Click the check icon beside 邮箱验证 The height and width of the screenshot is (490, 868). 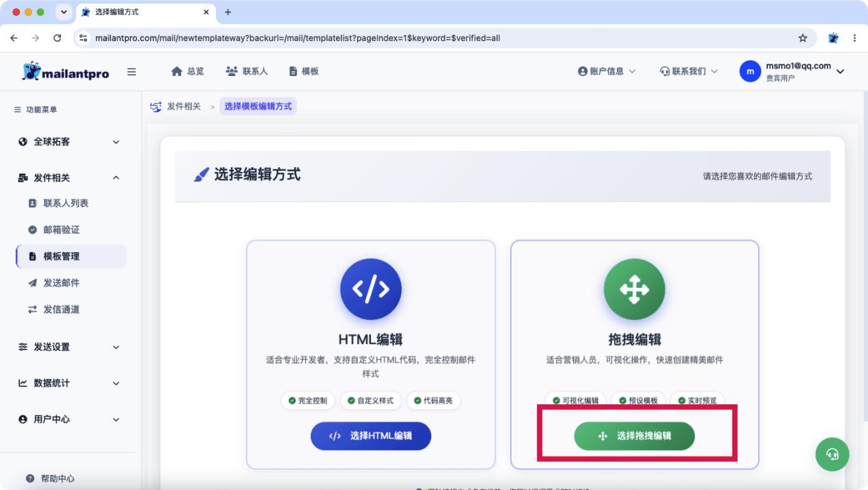point(32,230)
